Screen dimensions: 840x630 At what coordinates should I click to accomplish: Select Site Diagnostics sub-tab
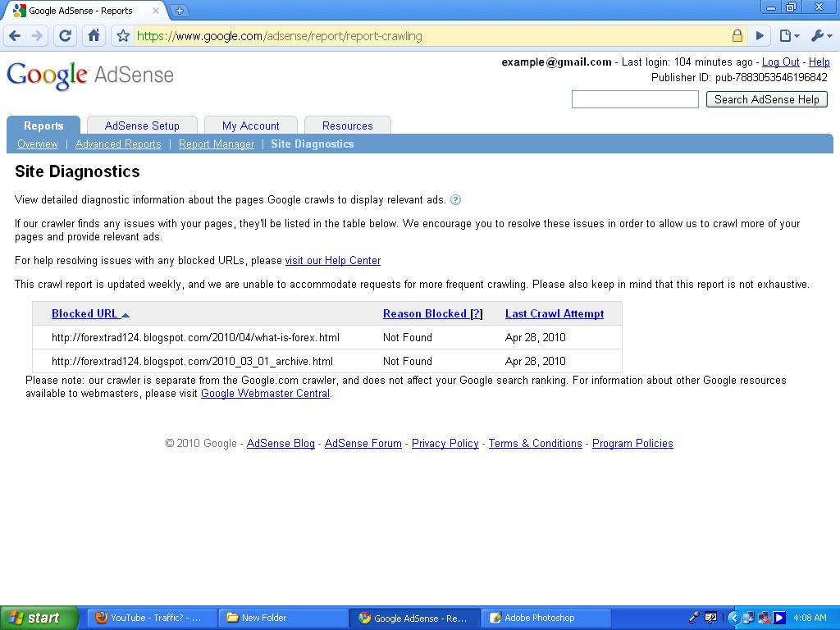pos(313,144)
